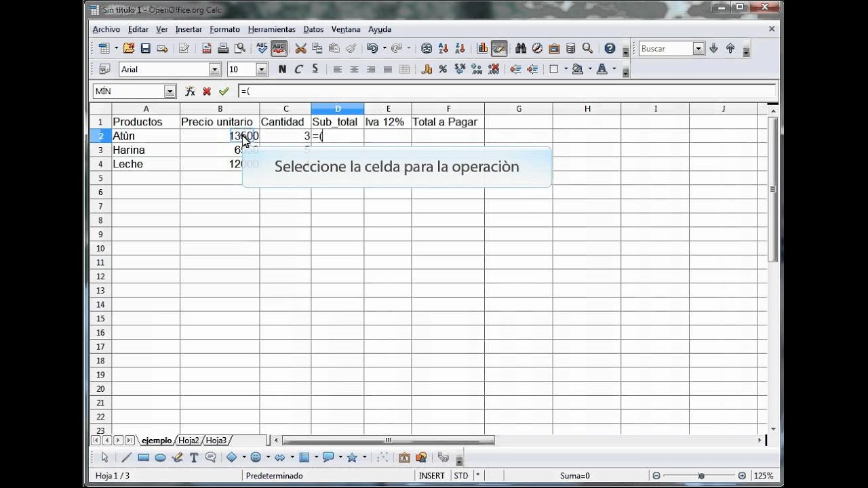
Task: Click the Undo arrow icon
Action: 372,48
